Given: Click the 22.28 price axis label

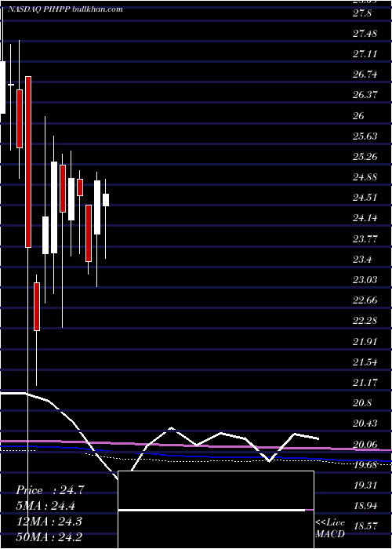Looking at the screenshot, I should pyautogui.click(x=365, y=321).
